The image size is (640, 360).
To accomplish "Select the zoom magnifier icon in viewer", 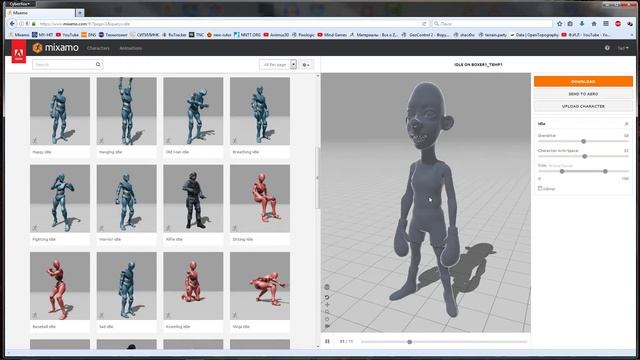I will point(327,312).
